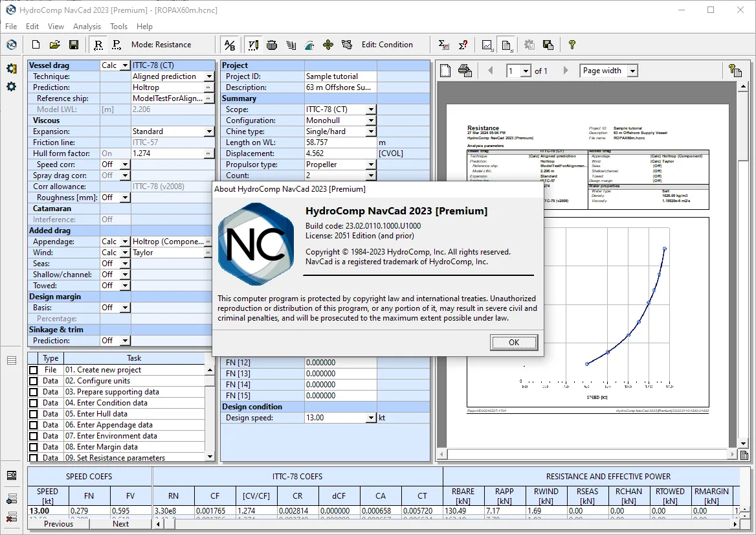
Task: Open the Wind Calc dropdown
Action: pos(125,253)
